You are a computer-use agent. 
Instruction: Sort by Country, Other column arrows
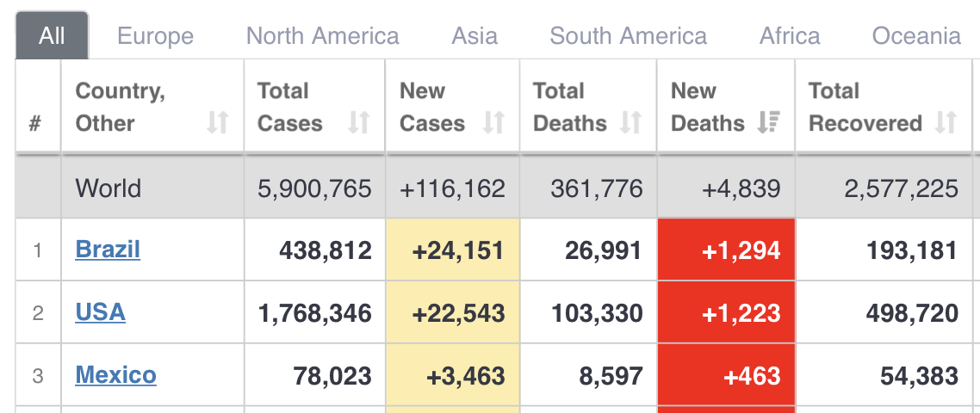pyautogui.click(x=218, y=123)
